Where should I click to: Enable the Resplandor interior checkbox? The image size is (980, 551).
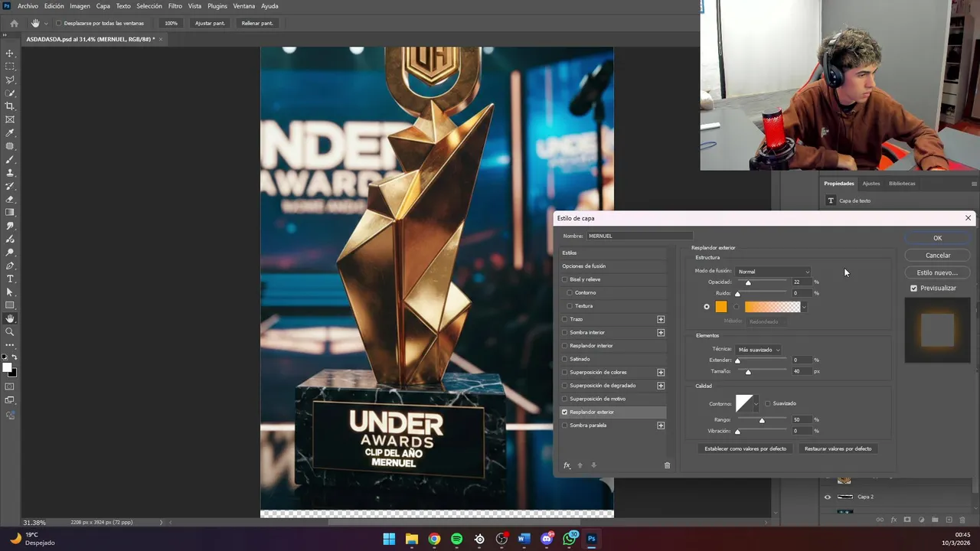tap(565, 346)
